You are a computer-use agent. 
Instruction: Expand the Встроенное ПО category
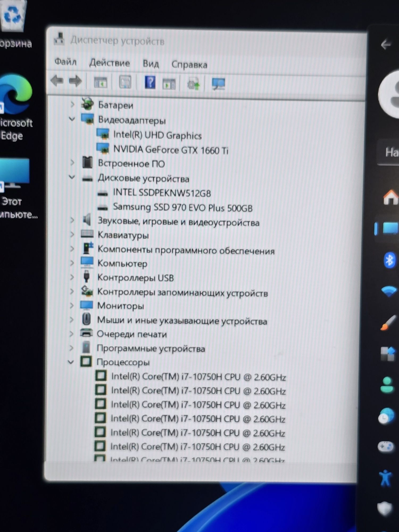point(72,162)
